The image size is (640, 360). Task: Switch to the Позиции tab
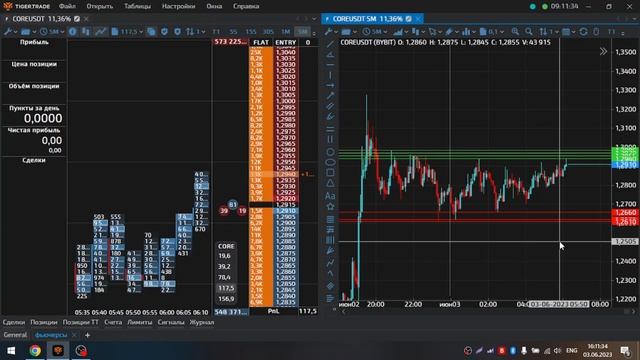[44, 322]
